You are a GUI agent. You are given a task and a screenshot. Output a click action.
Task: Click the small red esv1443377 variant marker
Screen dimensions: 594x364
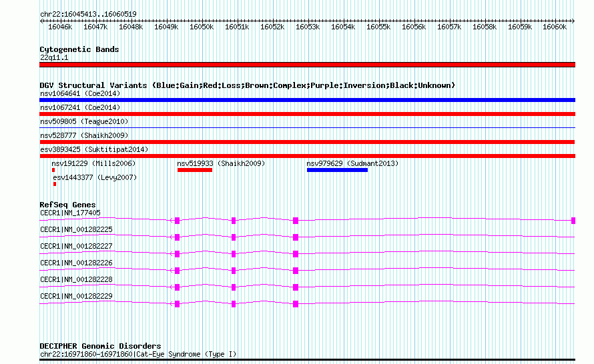55,184
